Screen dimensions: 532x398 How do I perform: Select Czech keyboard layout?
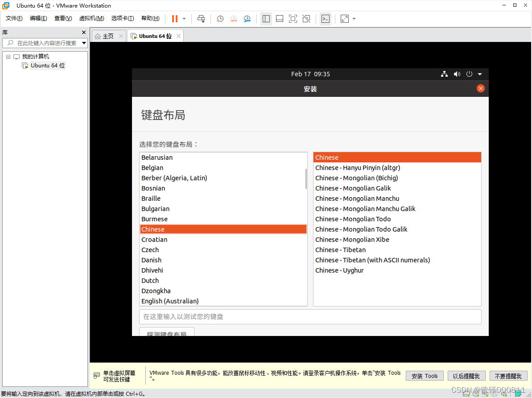pyautogui.click(x=223, y=249)
